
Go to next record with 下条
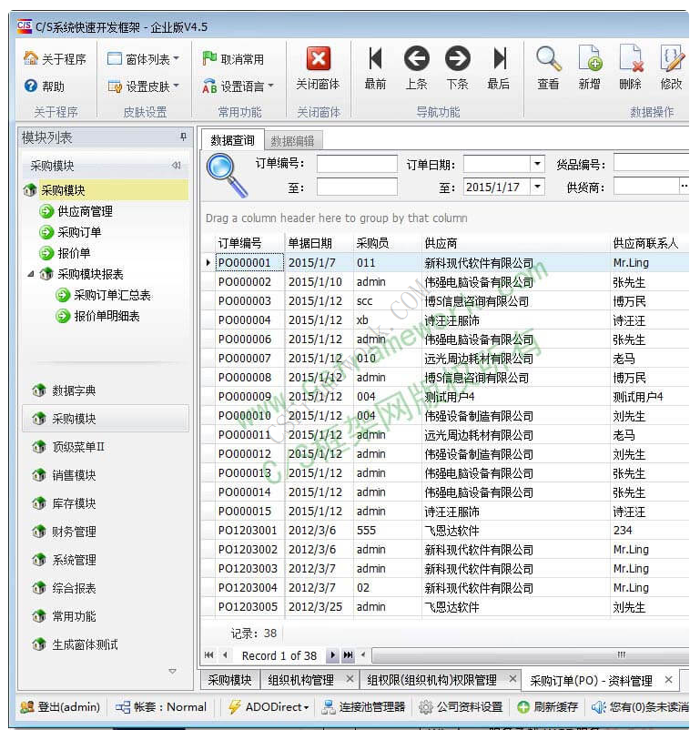click(457, 68)
